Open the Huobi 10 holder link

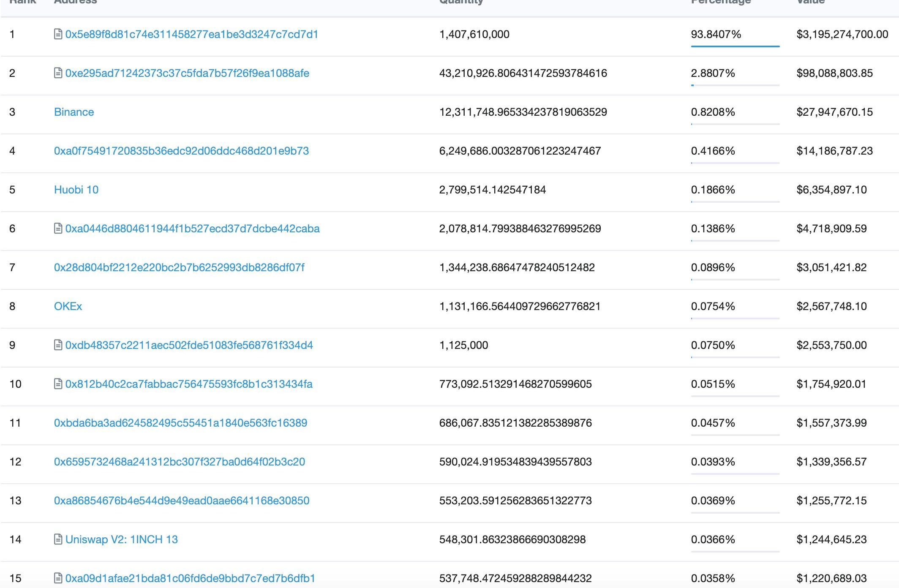click(x=76, y=190)
